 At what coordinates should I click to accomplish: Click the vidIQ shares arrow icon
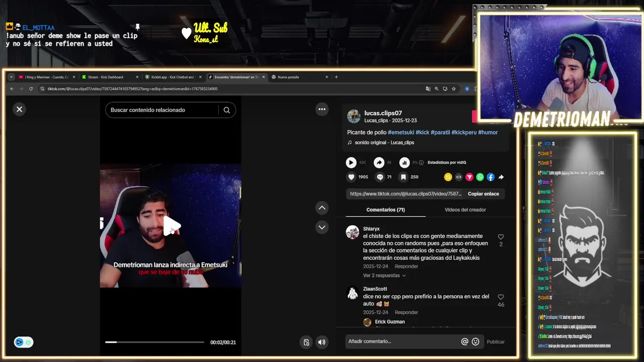tap(379, 162)
